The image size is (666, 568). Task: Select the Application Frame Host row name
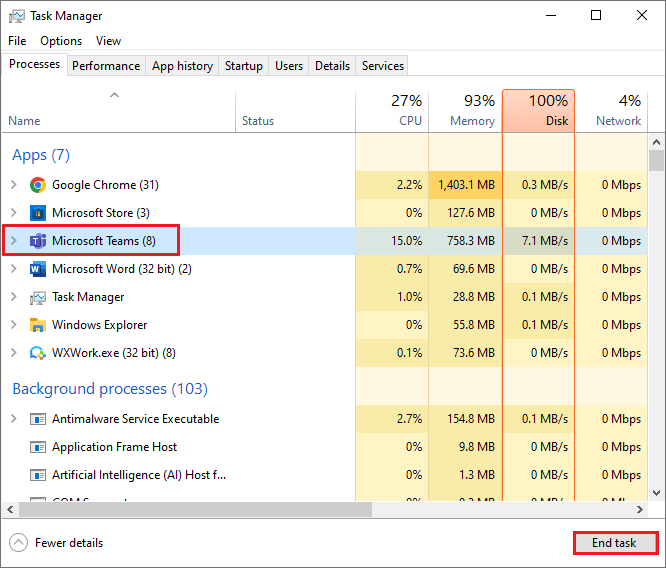click(114, 447)
